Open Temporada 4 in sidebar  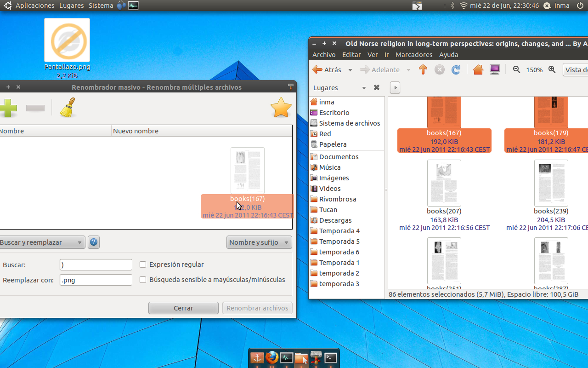click(339, 231)
